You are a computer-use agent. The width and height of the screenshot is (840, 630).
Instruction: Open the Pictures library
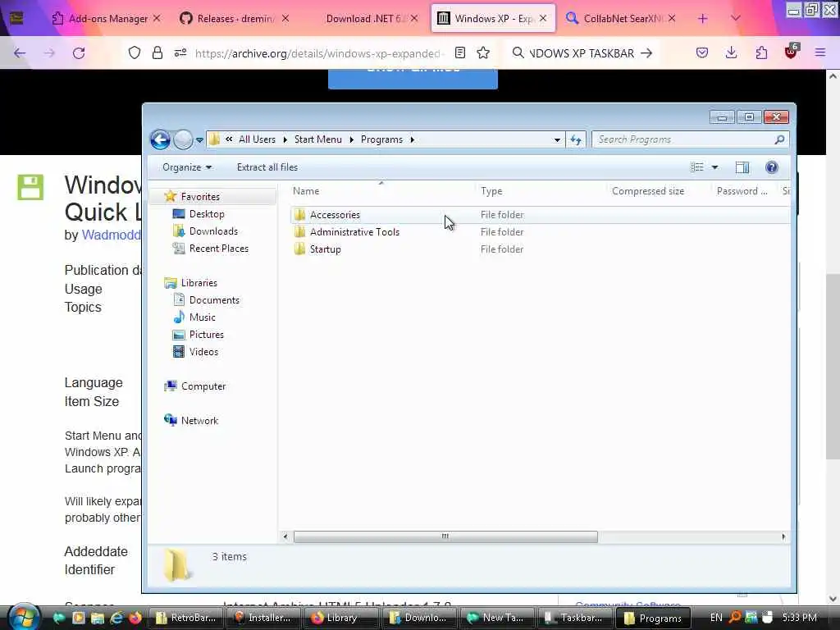point(206,335)
